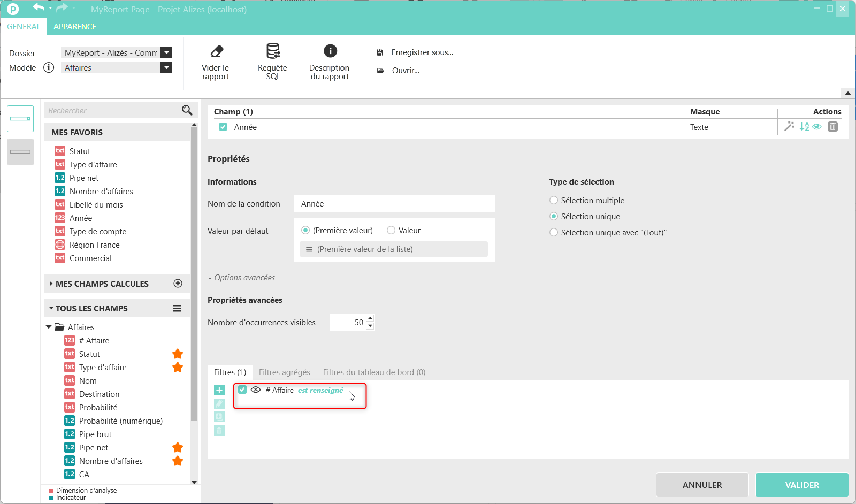Delete the Année field with trash icon
This screenshot has width=856, height=504.
click(x=832, y=127)
